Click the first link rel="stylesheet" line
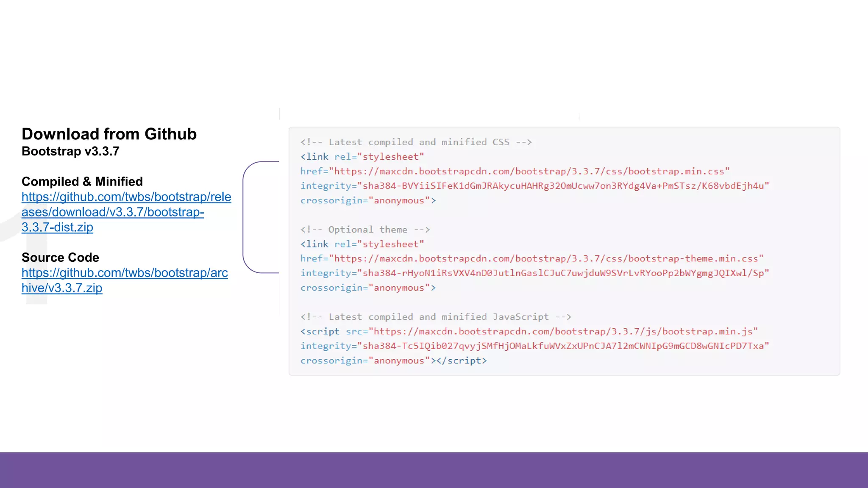This screenshot has width=868, height=488. 362,157
